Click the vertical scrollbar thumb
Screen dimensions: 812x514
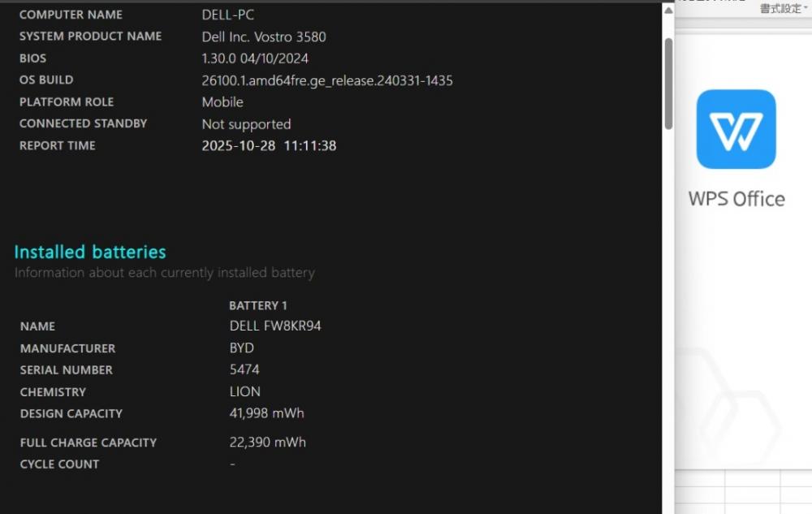[x=668, y=81]
